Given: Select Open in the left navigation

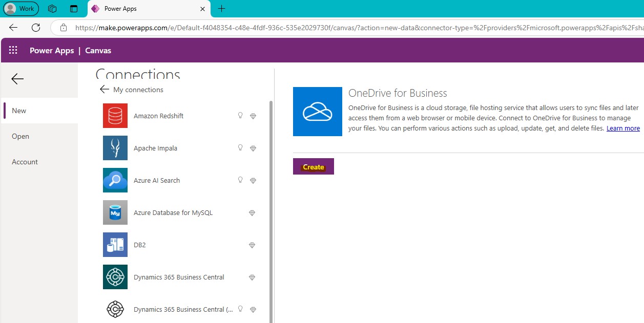Looking at the screenshot, I should pyautogui.click(x=39, y=136).
